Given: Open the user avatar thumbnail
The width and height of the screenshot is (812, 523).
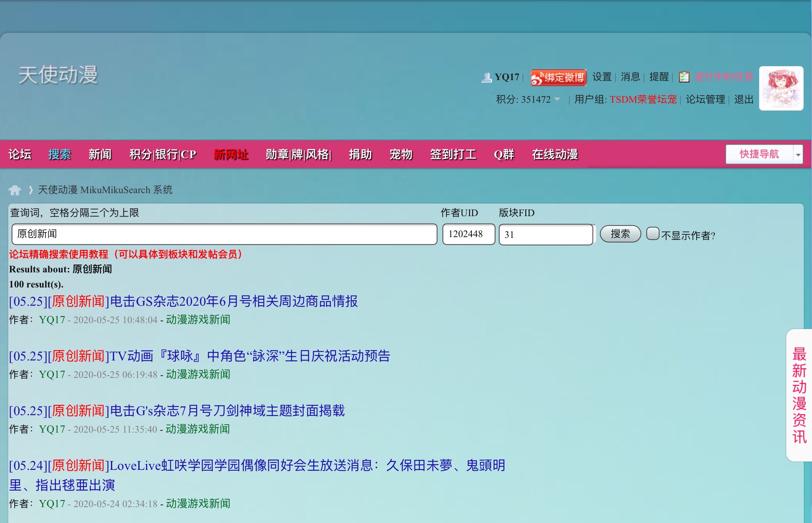Looking at the screenshot, I should click(781, 88).
